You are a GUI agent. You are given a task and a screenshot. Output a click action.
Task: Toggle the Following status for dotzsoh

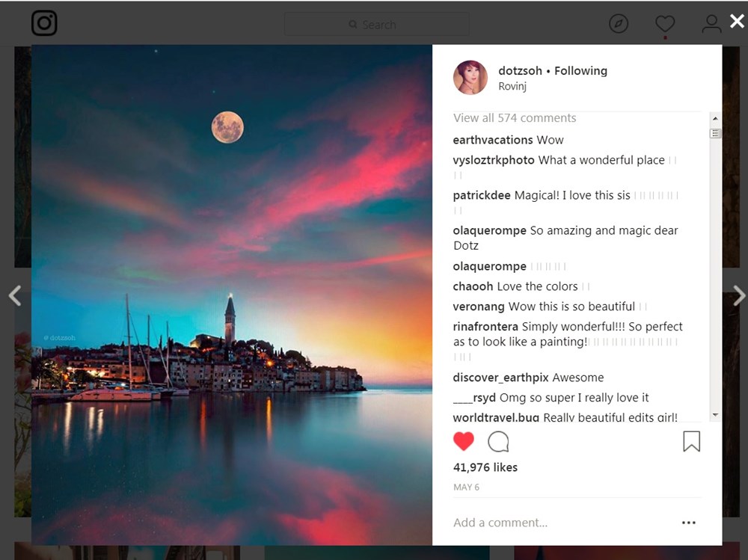click(580, 71)
